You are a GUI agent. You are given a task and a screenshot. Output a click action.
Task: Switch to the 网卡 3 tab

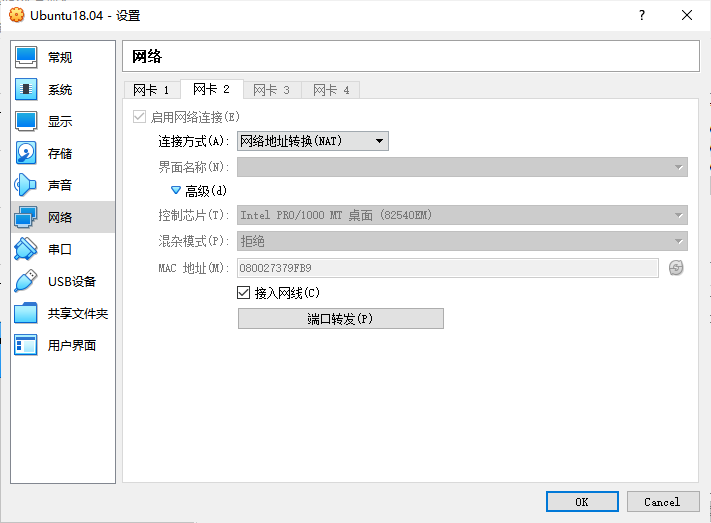(271, 90)
